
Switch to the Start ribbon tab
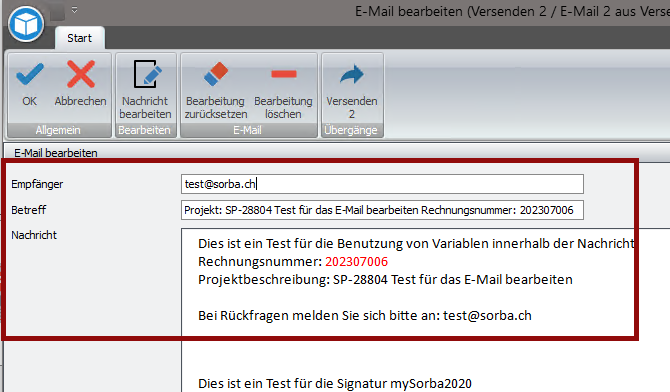[x=79, y=38]
